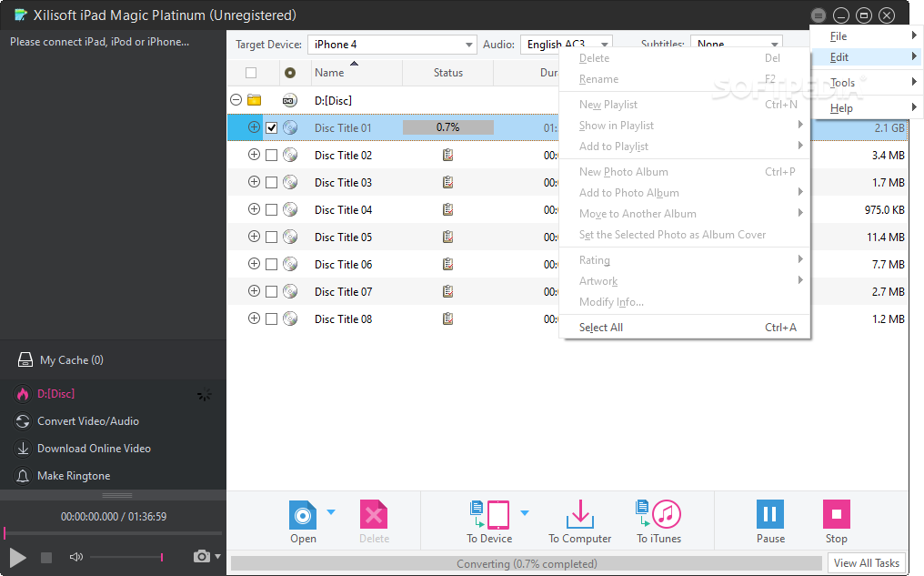The height and width of the screenshot is (576, 924).
Task: Click the To Device transfer icon
Action: pos(489,515)
